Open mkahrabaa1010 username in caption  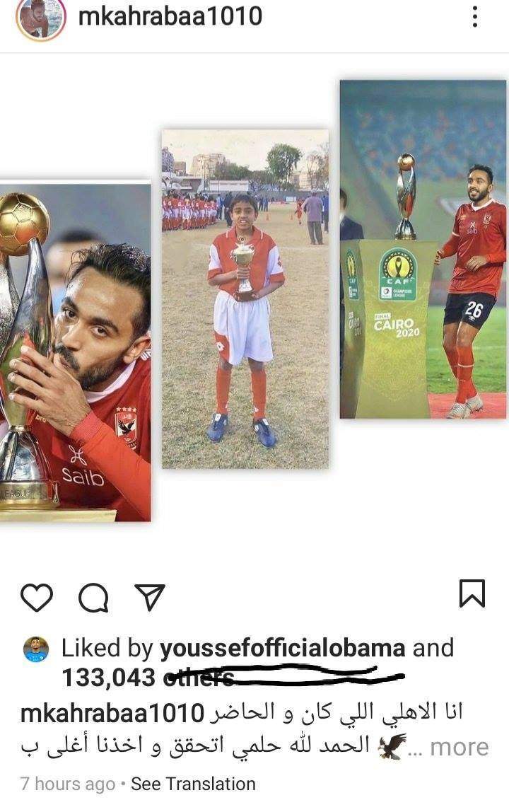[x=113, y=713]
